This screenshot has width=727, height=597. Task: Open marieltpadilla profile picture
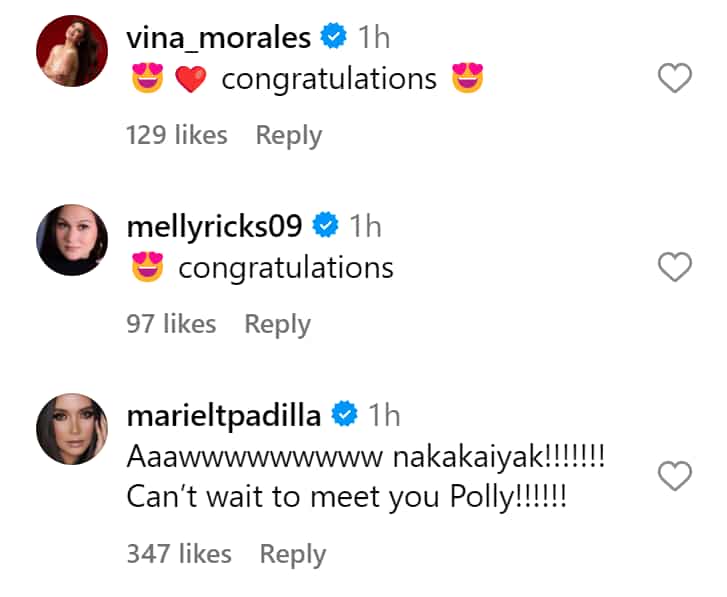[x=72, y=429]
